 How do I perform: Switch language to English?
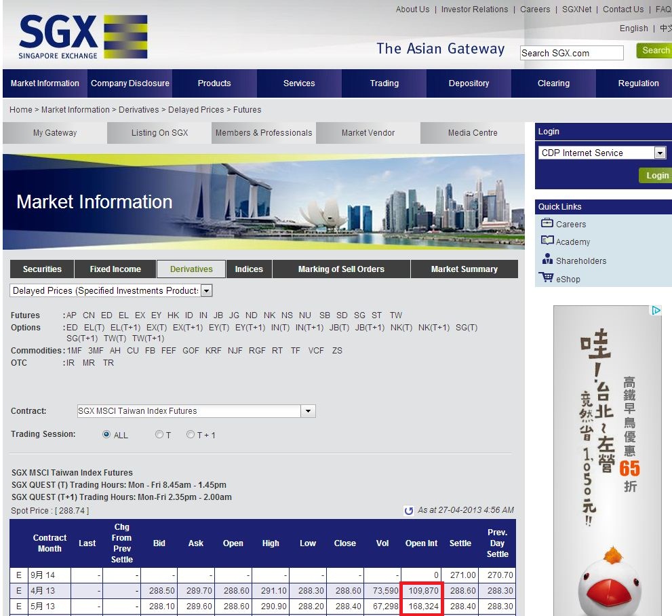pos(633,28)
